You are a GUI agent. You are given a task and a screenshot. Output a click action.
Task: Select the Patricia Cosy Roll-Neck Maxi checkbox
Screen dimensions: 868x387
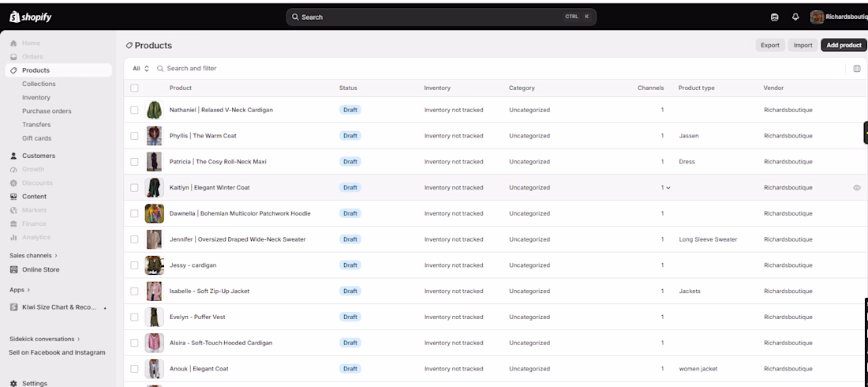pos(134,162)
